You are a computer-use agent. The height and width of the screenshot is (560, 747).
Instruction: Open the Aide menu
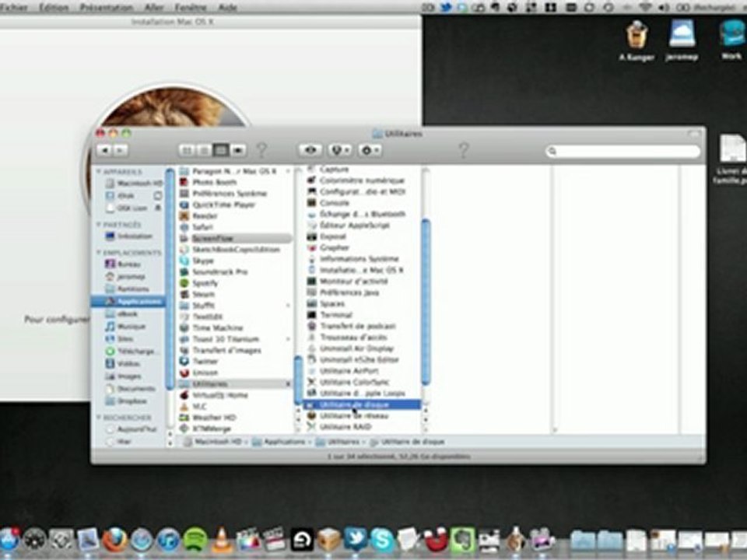pos(227,7)
